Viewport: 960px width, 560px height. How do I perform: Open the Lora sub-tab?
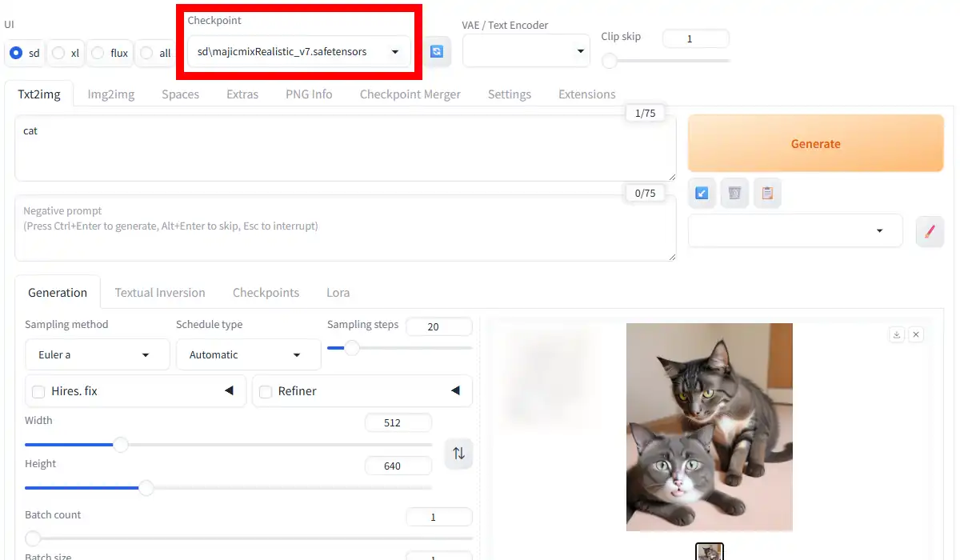338,293
